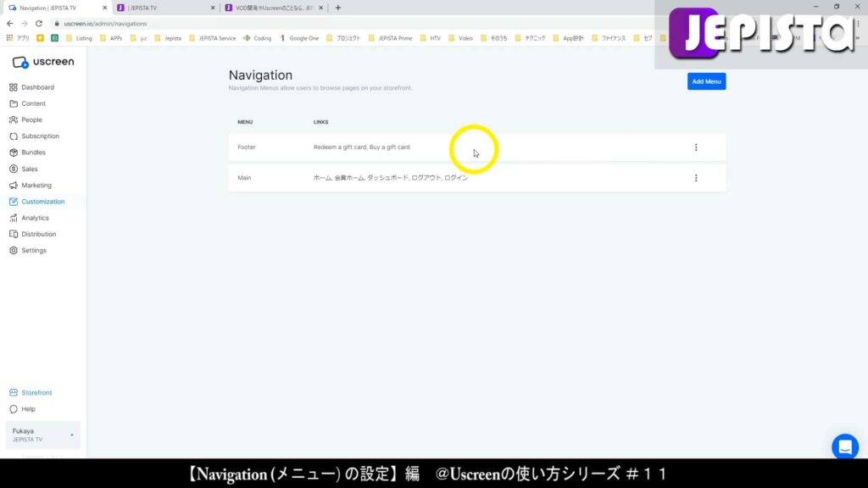Open the chat bubble at bottom right
This screenshot has width=868, height=488.
(844, 446)
